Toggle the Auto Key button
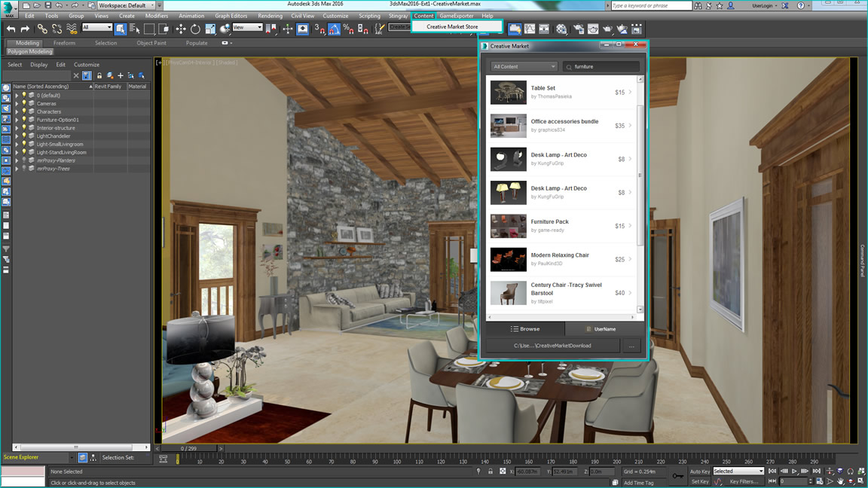The height and width of the screenshot is (488, 868). click(x=700, y=471)
